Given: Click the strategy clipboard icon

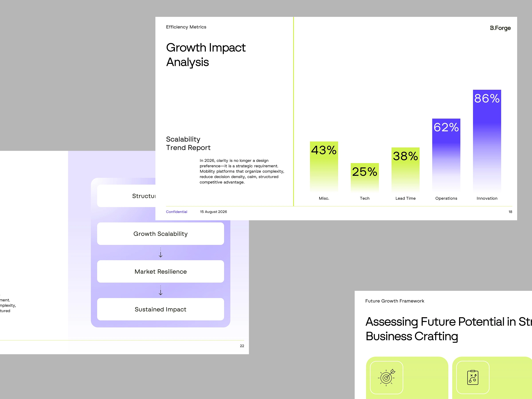Looking at the screenshot, I should tap(473, 377).
